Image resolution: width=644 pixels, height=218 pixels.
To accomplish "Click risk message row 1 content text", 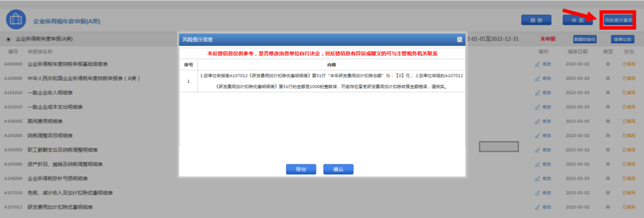I will pos(332,81).
